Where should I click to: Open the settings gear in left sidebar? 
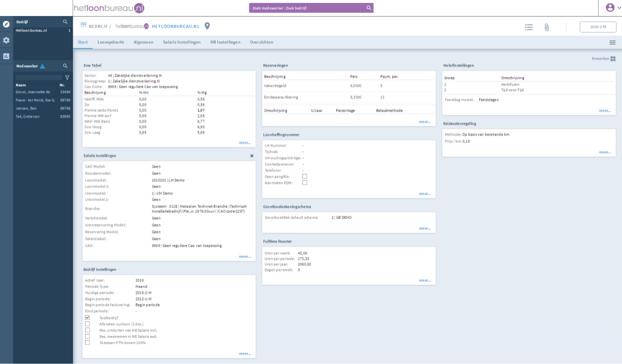click(x=6, y=40)
